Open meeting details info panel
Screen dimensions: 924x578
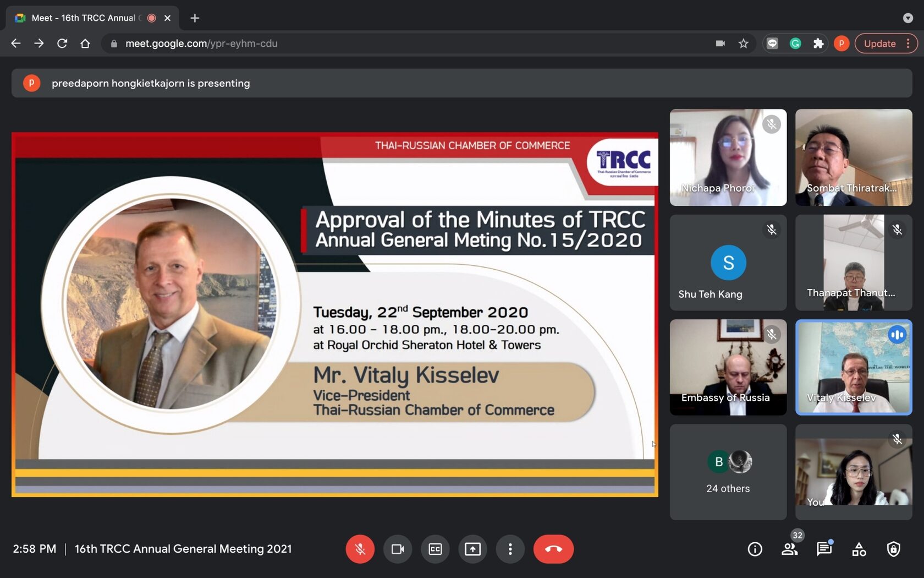[755, 549]
